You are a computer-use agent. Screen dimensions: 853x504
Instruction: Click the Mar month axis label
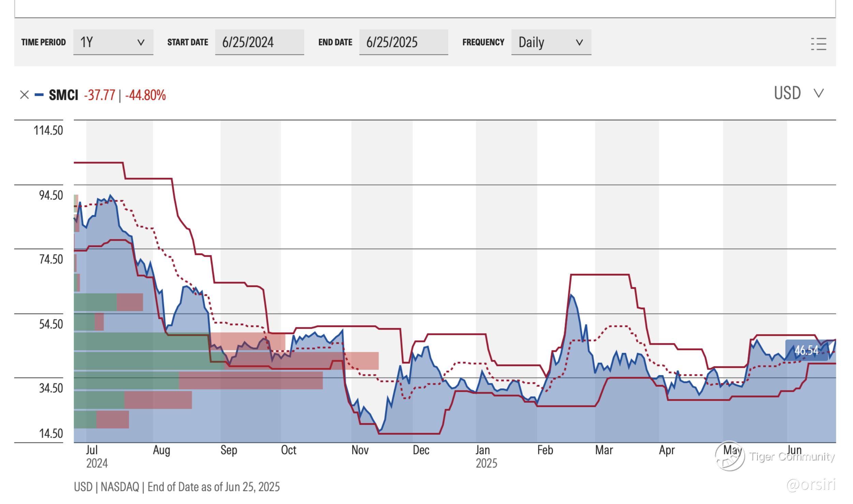(x=604, y=450)
